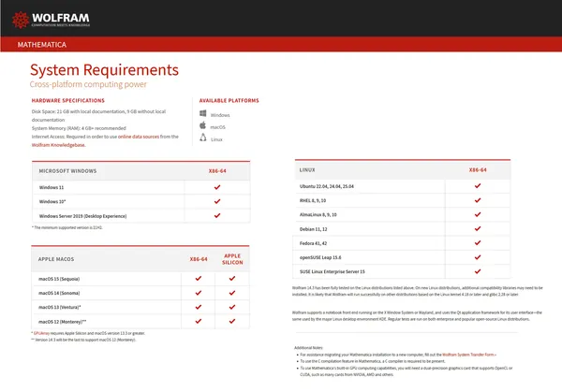Viewport: 562px width, 392px height.
Task: Click the checkmark in the Fedora row
Action: [x=478, y=242]
